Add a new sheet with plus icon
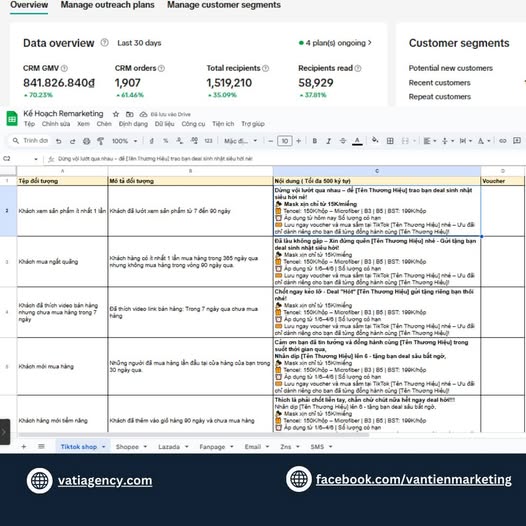Image resolution: width=526 pixels, height=526 pixels. pyautogui.click(x=24, y=446)
